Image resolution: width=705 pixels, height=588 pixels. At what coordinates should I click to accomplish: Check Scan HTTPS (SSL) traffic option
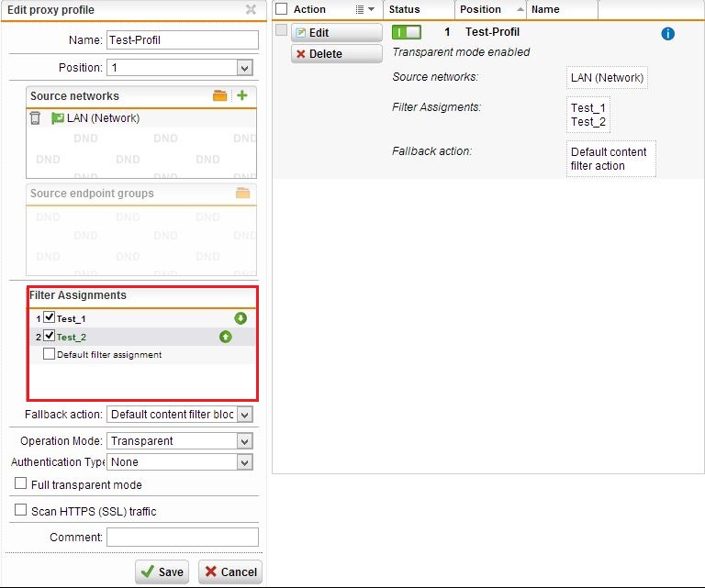(21, 510)
